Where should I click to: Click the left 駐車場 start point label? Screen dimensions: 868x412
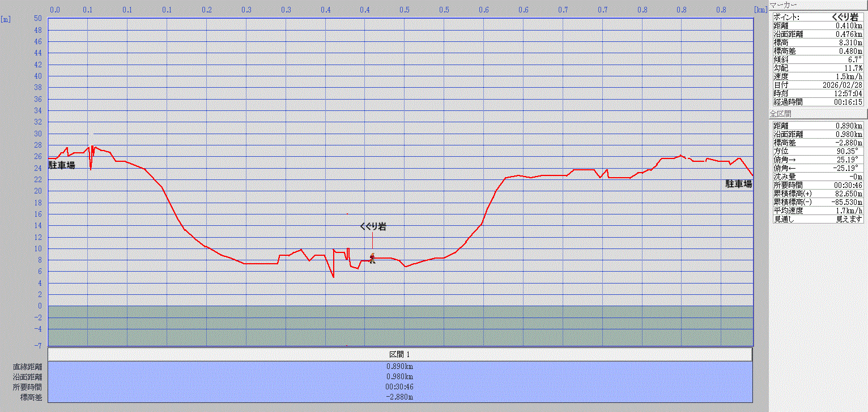[x=62, y=165]
